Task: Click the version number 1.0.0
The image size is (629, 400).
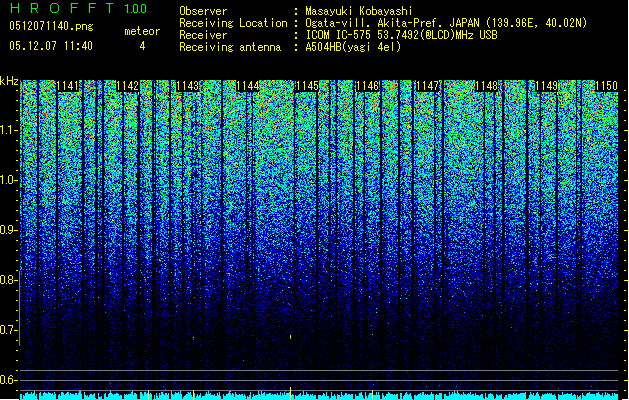Action: (136, 9)
